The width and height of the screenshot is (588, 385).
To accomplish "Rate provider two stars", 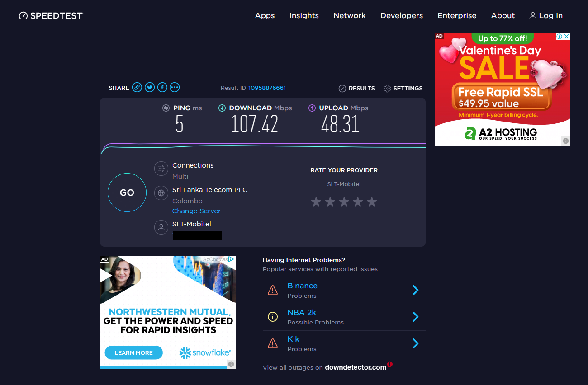I will (330, 202).
